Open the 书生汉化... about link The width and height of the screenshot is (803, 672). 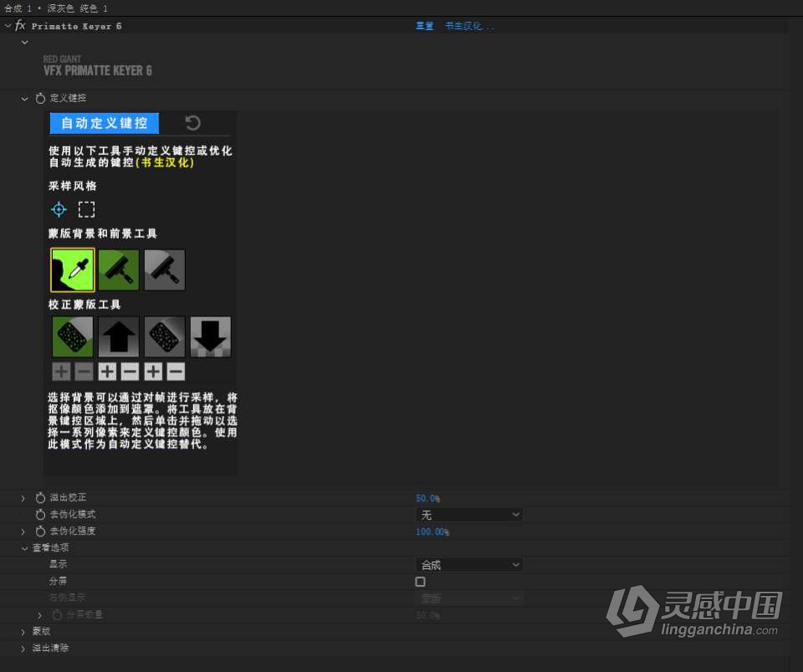[x=469, y=26]
